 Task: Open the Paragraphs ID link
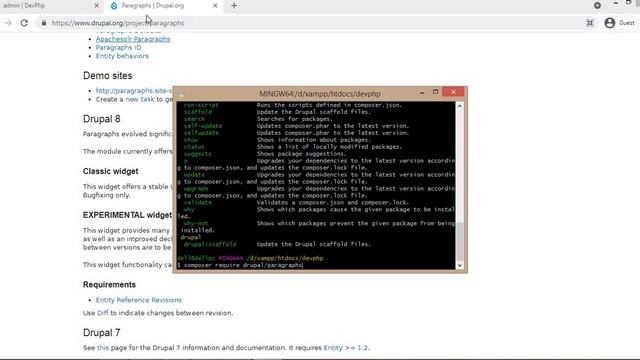118,47
